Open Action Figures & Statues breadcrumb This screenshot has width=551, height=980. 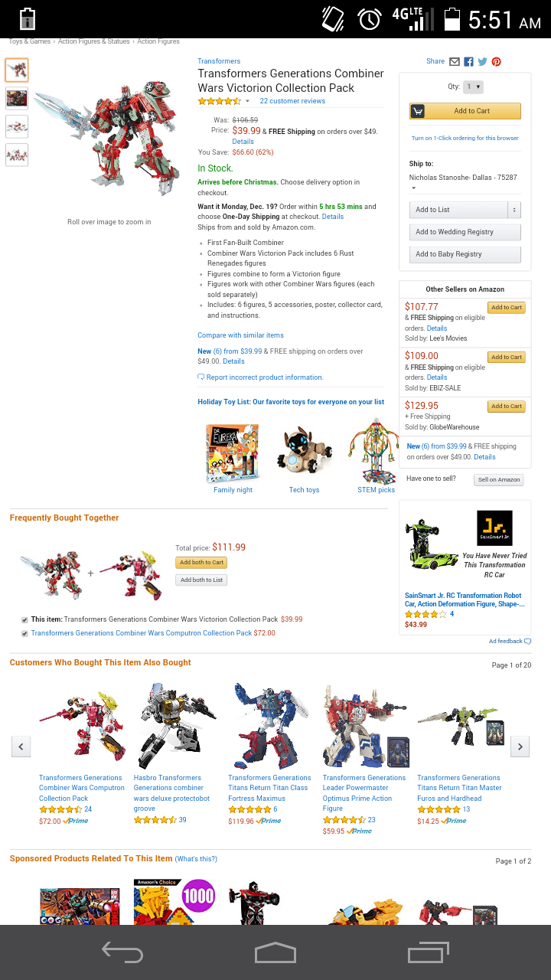[x=94, y=41]
